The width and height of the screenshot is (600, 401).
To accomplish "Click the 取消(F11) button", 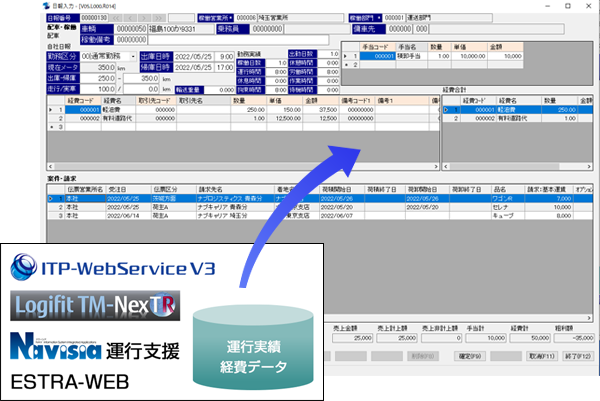I will click(542, 356).
